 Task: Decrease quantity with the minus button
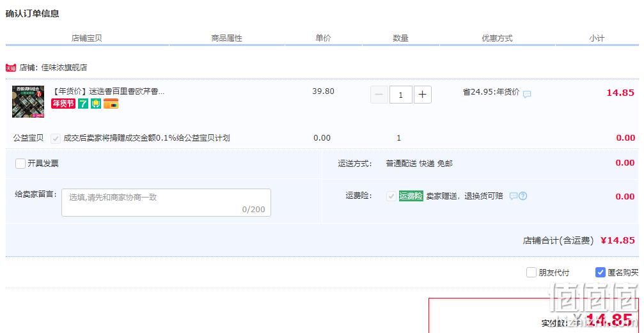click(x=379, y=95)
